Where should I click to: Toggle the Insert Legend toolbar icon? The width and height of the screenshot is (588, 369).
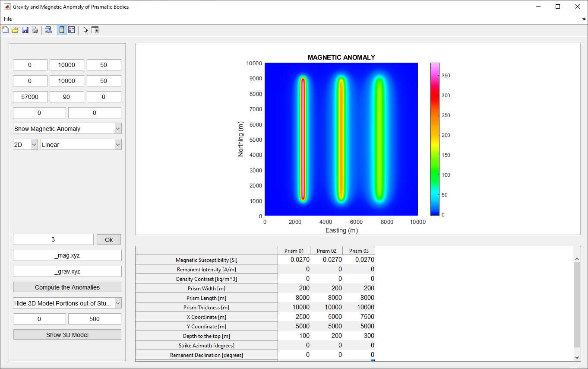point(72,30)
